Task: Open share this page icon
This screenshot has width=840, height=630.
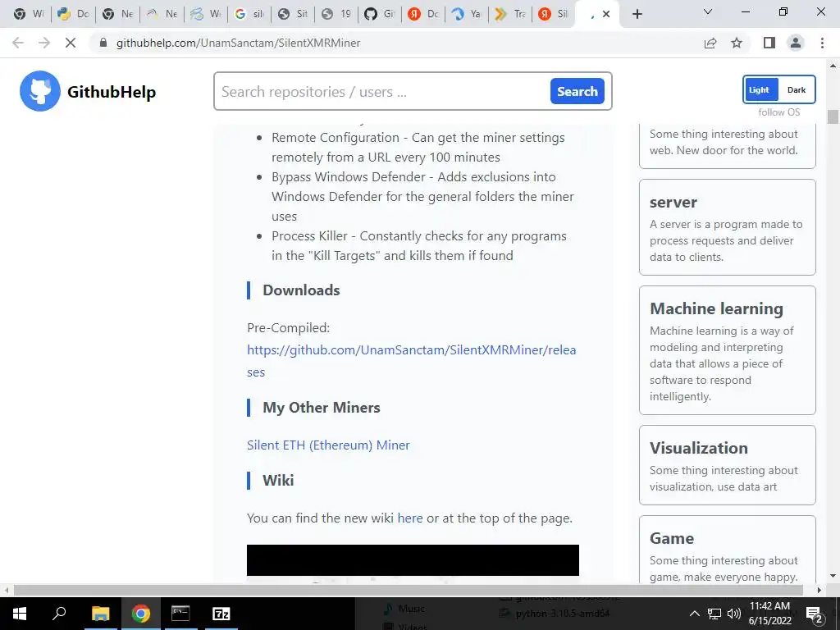Action: click(x=710, y=43)
